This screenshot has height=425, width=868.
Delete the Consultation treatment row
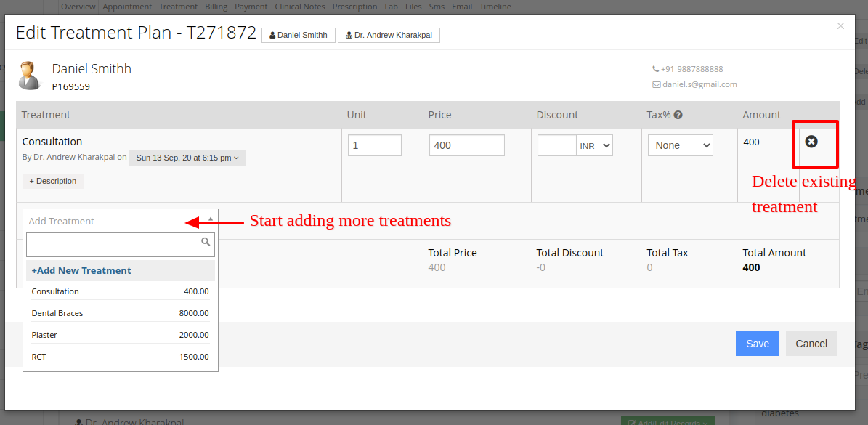coord(811,142)
